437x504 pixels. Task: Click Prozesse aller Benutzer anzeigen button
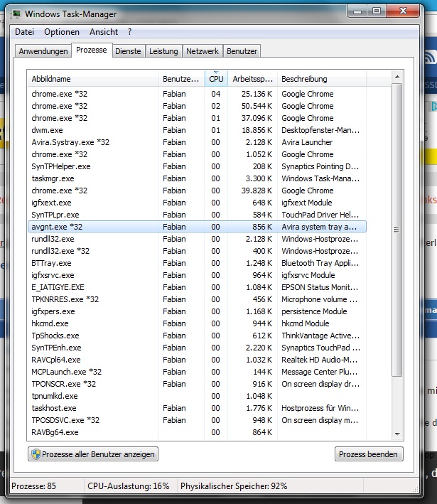[93, 454]
